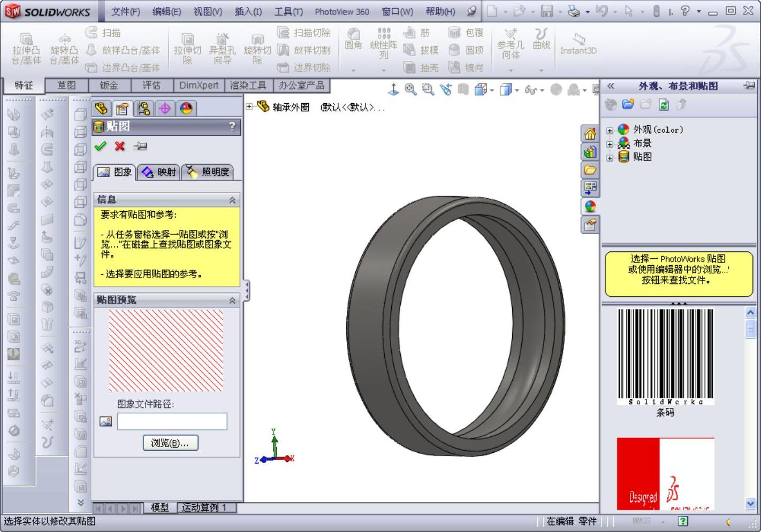The width and height of the screenshot is (761, 532).
Task: Collapse the 信息 section
Action: coord(232,200)
